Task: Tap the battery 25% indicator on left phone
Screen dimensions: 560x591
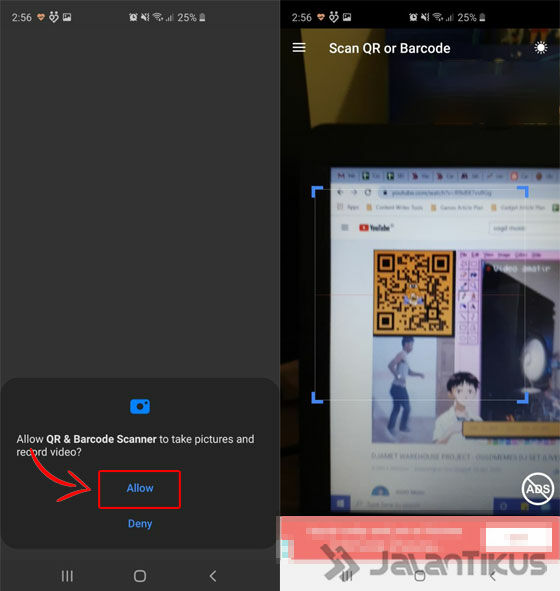Action: [191, 17]
